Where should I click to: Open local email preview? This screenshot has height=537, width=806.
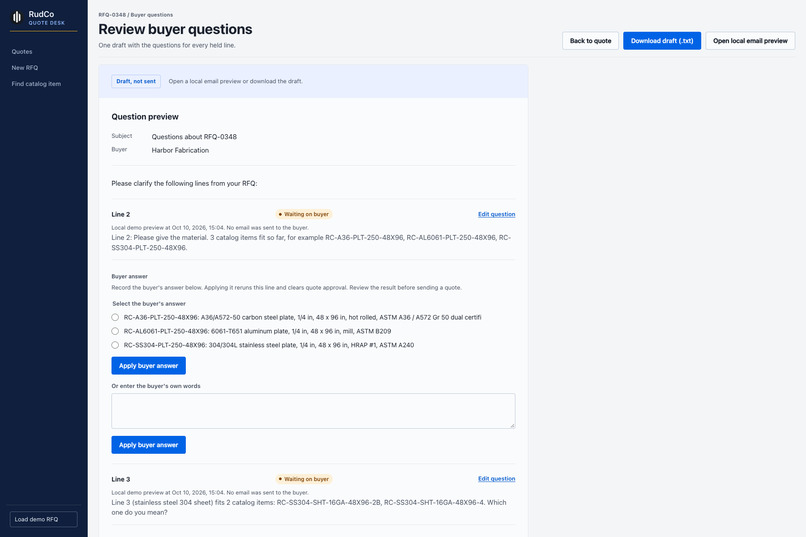(750, 41)
